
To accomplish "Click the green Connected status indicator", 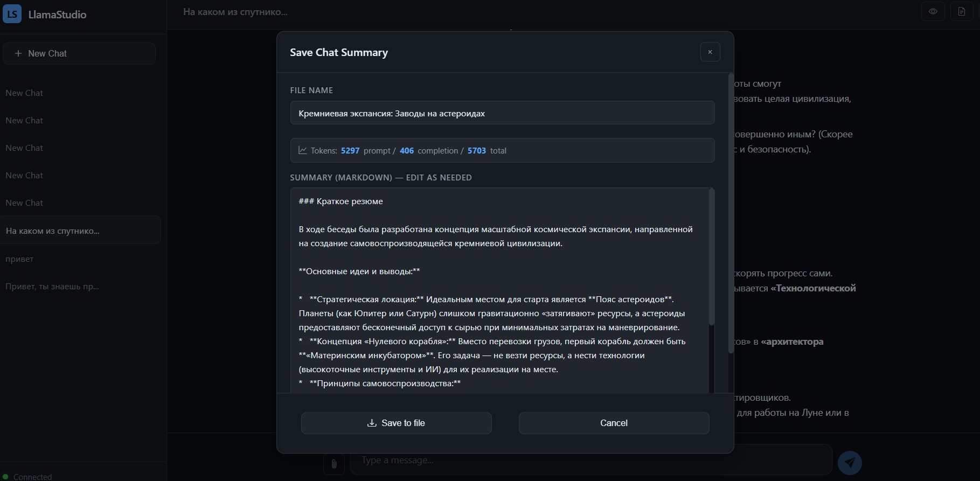I will coord(6,477).
